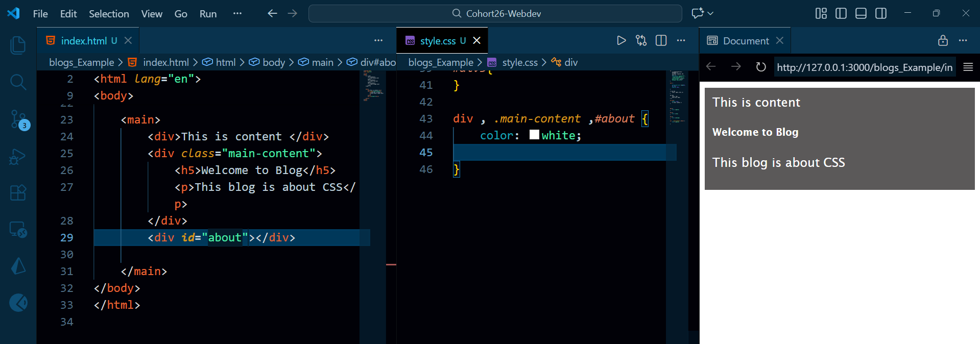Go back with the title bar arrow
This screenshot has height=344, width=980.
click(272, 13)
